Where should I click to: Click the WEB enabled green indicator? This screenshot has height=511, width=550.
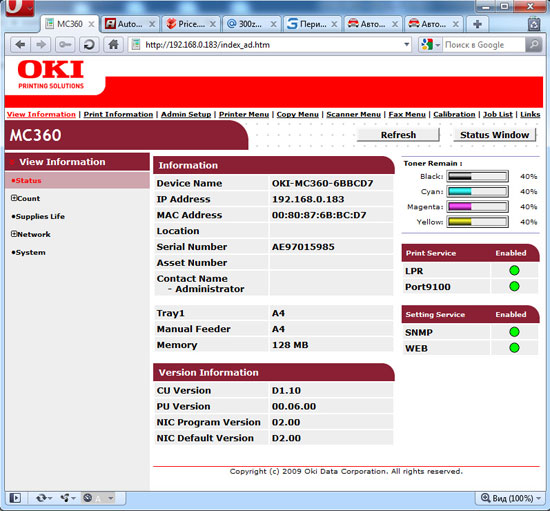pos(514,348)
